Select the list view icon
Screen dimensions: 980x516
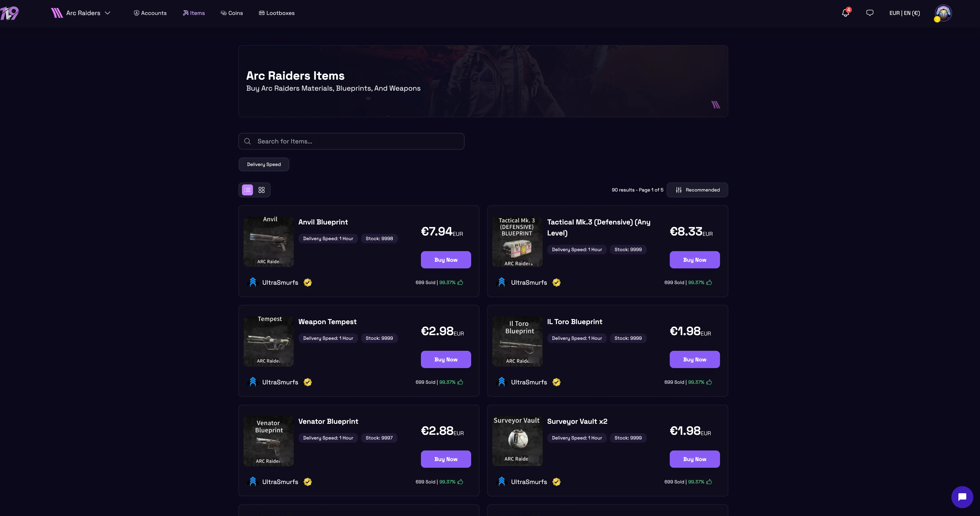tap(247, 190)
